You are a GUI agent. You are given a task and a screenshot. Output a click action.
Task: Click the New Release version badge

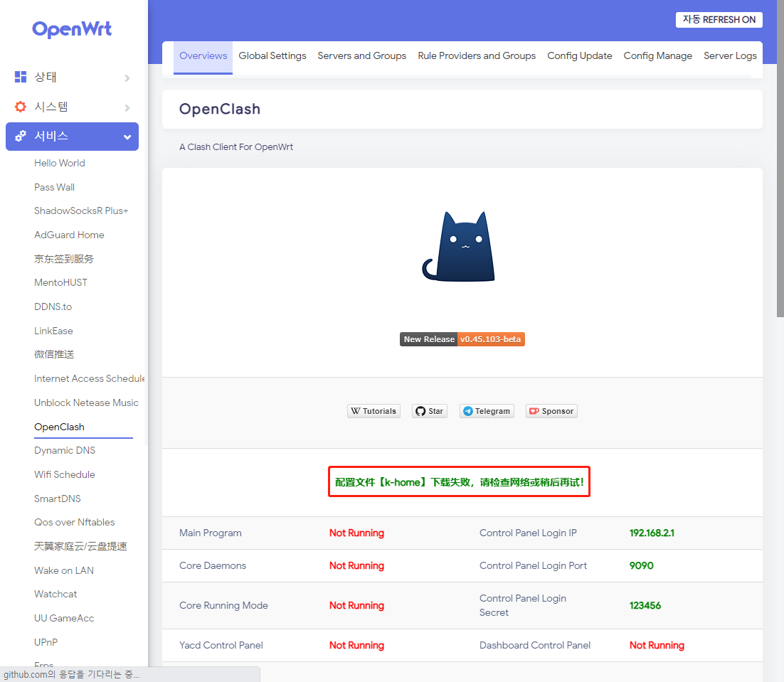462,339
